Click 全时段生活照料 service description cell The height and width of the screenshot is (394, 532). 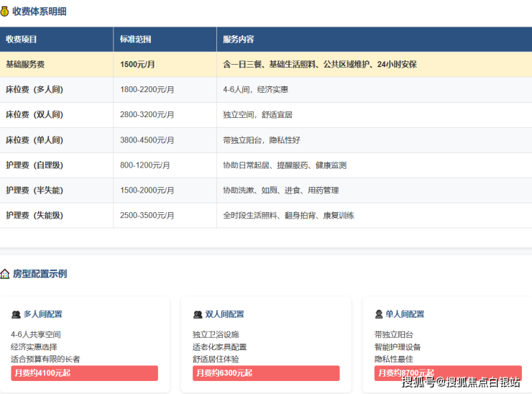(x=288, y=216)
